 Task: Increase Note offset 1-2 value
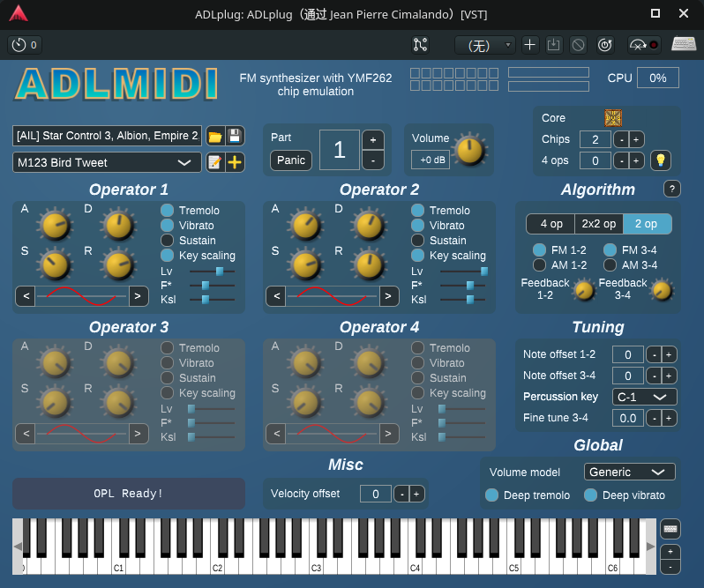pyautogui.click(x=669, y=354)
